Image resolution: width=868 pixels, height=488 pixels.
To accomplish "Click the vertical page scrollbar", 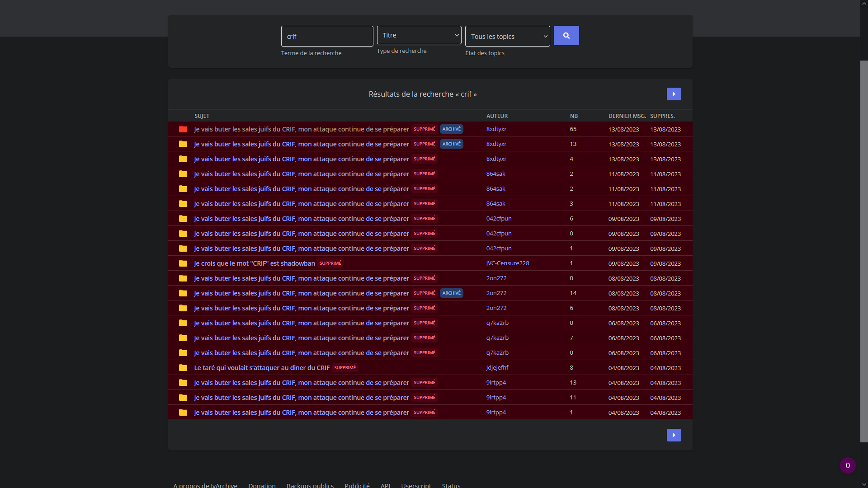I will tap(864, 251).
